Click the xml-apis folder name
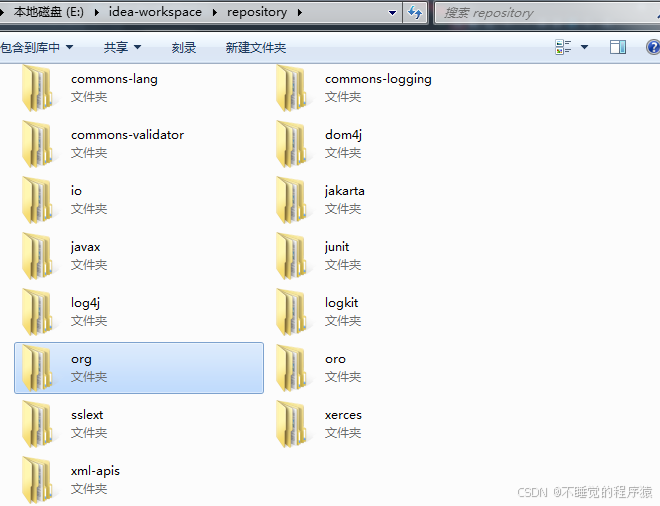This screenshot has width=660, height=506. pos(95,471)
